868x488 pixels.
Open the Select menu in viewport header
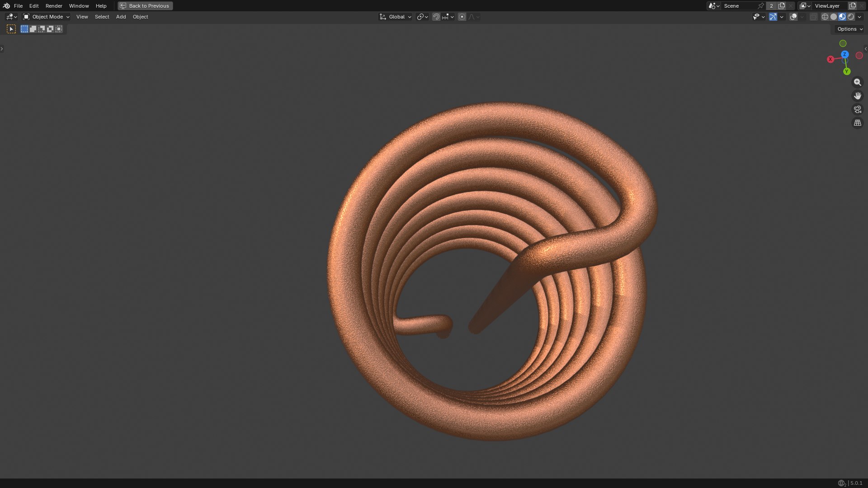pyautogui.click(x=102, y=17)
